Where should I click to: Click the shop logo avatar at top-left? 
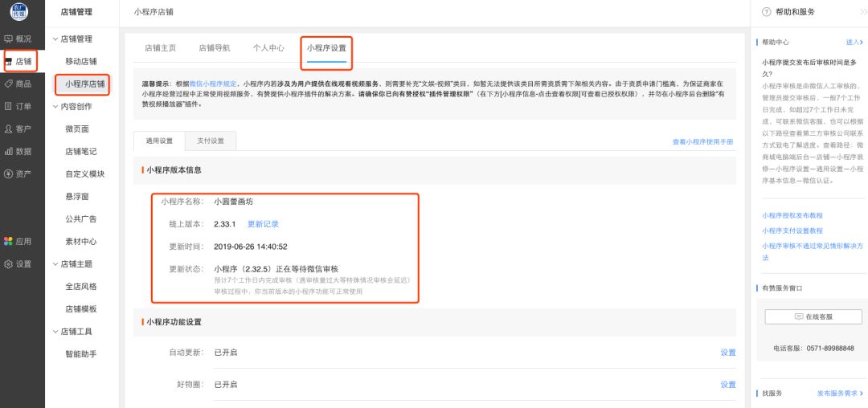[18, 12]
